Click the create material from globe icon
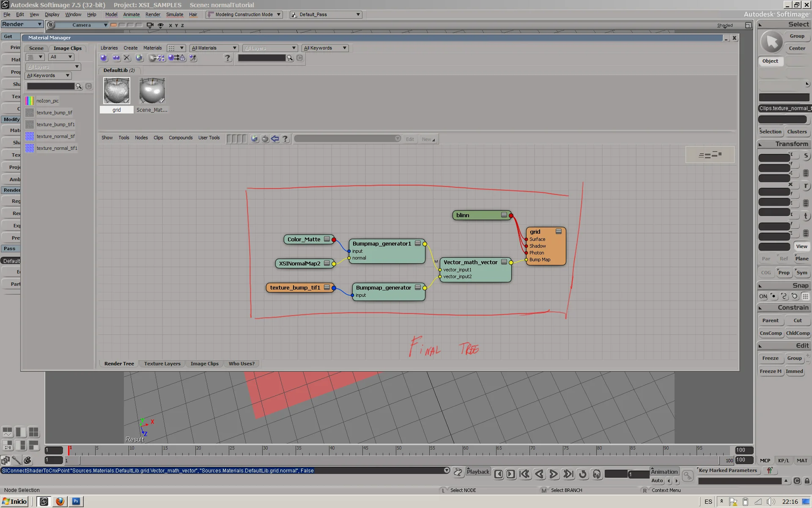 pos(139,58)
